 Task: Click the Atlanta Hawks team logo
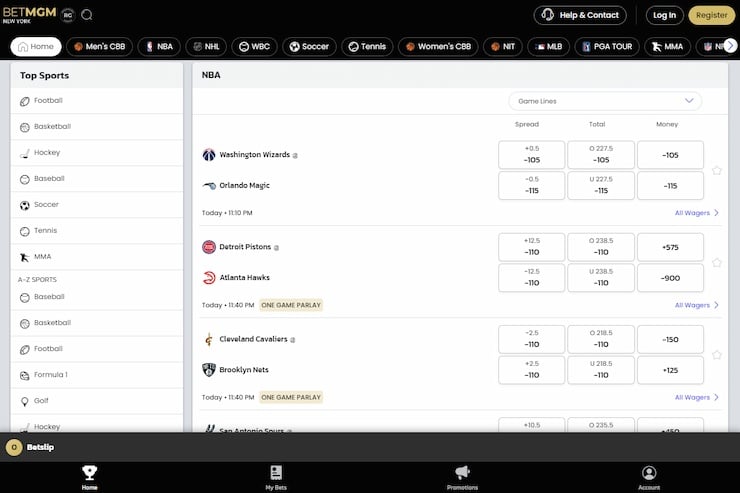point(209,278)
